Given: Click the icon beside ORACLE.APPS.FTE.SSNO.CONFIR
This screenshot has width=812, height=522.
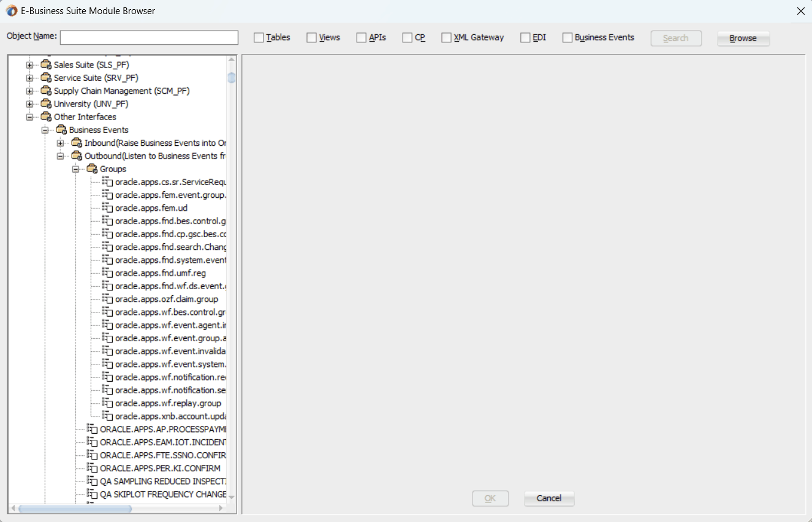Looking at the screenshot, I should click(x=92, y=455).
